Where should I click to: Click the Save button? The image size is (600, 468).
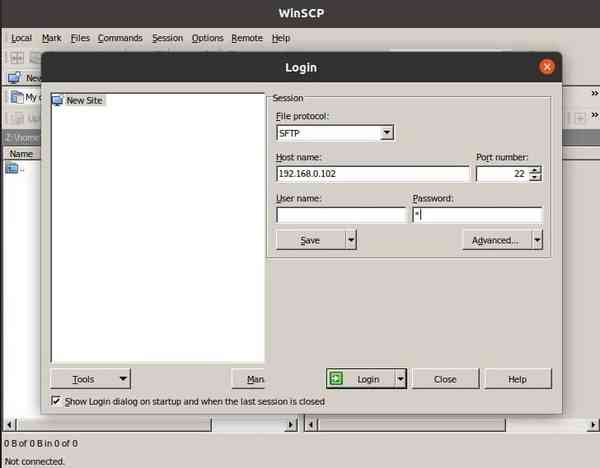tap(310, 240)
